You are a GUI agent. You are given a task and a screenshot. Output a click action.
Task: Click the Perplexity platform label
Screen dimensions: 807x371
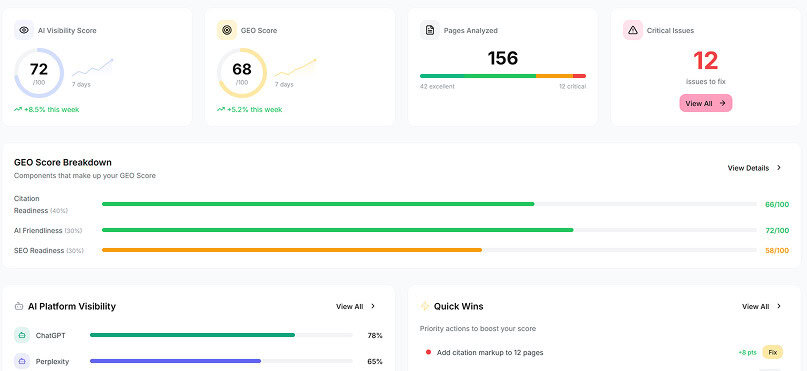point(52,362)
